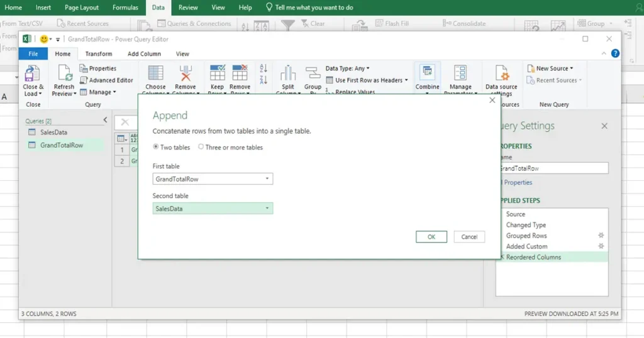Screen dimensions: 644x338
Task: Open Data source settings
Action: coord(501,81)
